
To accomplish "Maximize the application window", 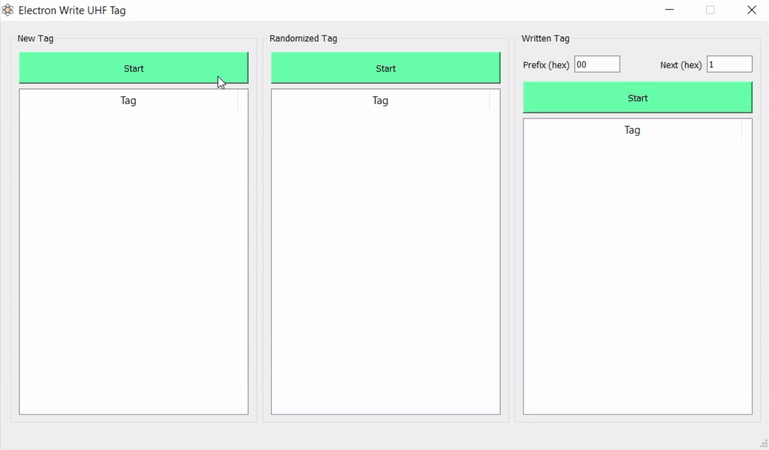I will click(710, 10).
